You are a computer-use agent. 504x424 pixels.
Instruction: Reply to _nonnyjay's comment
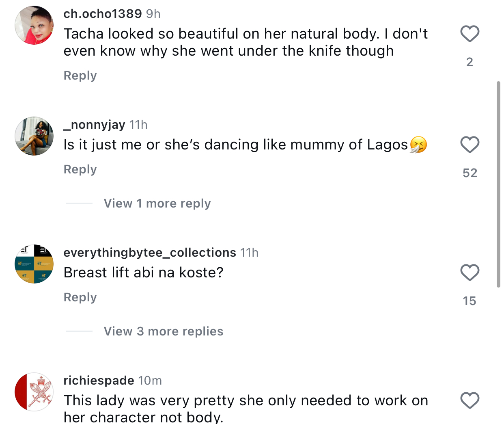tap(80, 169)
